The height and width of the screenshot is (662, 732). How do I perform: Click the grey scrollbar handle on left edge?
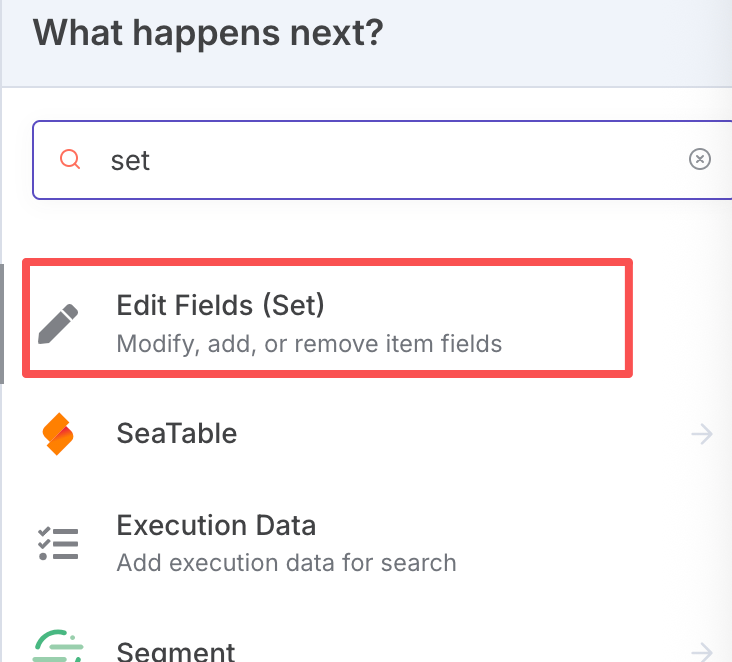pos(2,324)
